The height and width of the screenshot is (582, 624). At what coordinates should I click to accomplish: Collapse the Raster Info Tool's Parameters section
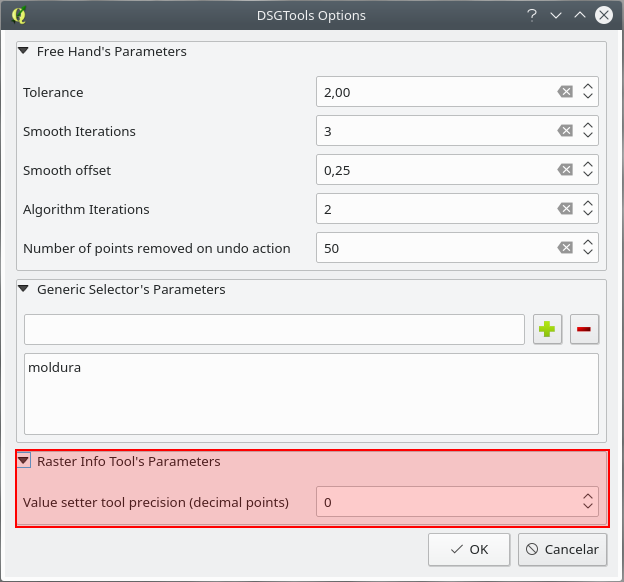tap(23, 461)
